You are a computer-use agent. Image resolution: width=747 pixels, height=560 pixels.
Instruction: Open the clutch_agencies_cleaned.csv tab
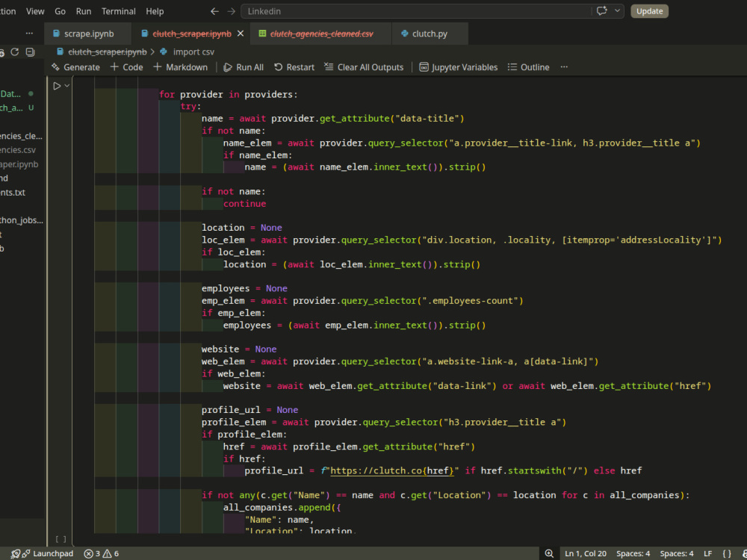tap(321, 34)
